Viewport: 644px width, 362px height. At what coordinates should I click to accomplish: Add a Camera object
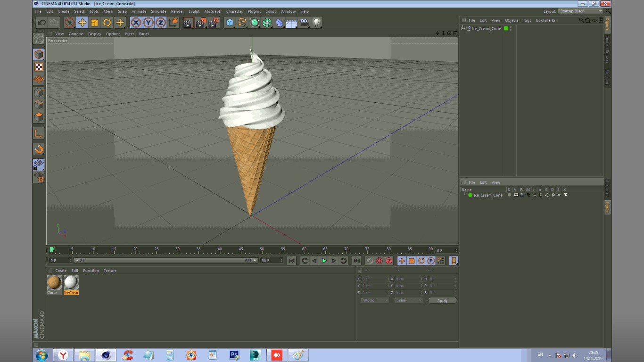(x=304, y=22)
